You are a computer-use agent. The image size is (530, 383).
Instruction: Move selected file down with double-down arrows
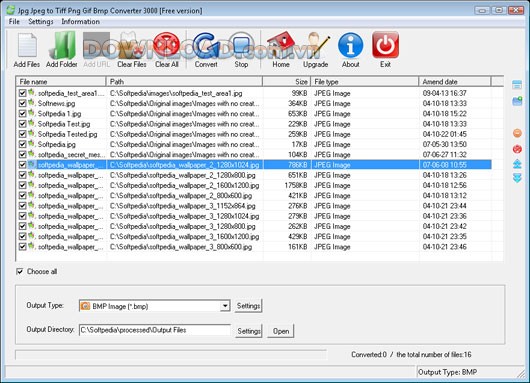[517, 178]
